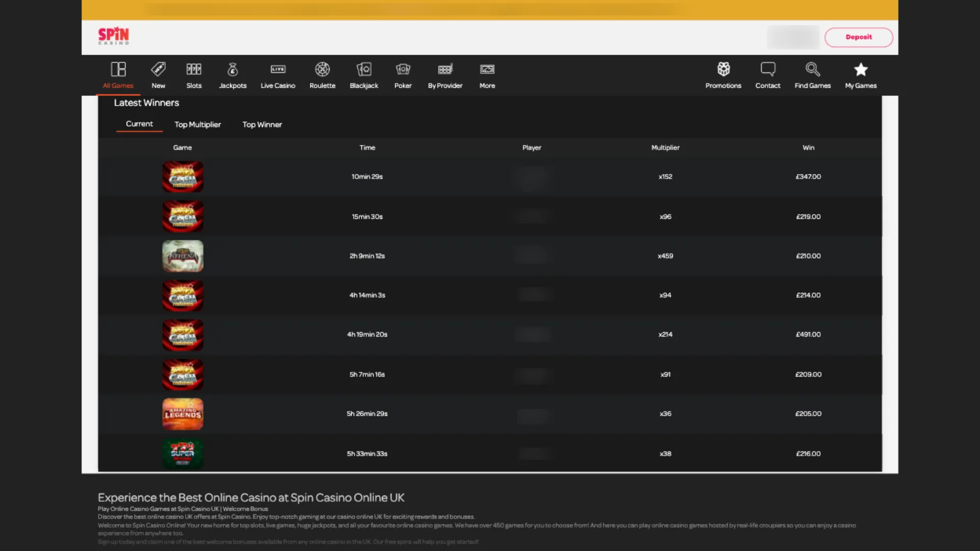980x551 pixels.
Task: Select the £347.00 win amount
Action: click(x=808, y=177)
